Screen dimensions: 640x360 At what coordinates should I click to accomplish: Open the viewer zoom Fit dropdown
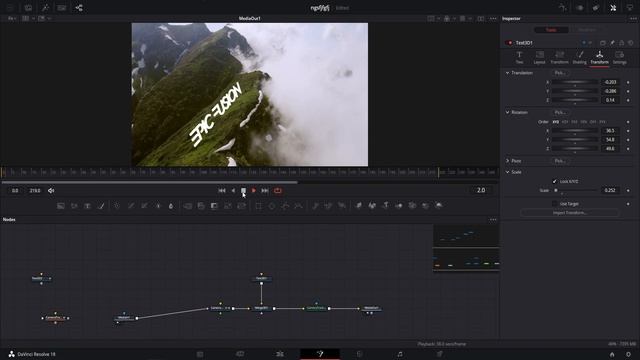[11, 18]
